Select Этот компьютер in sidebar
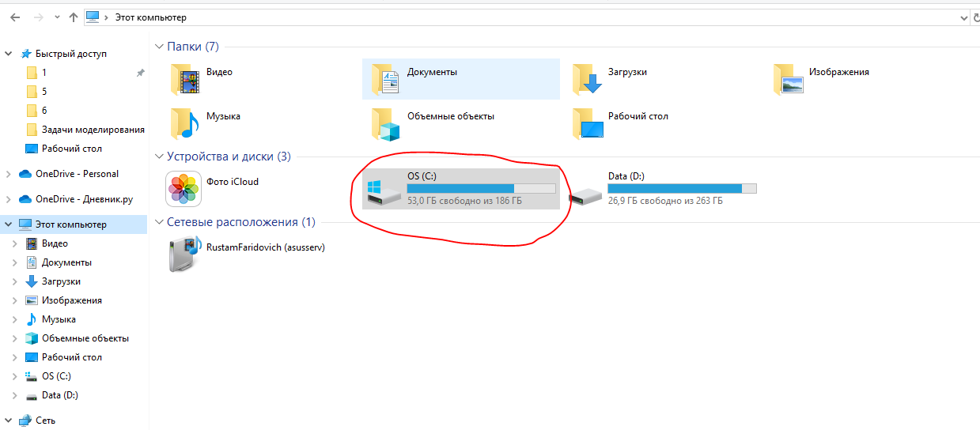980x430 pixels. pos(70,224)
